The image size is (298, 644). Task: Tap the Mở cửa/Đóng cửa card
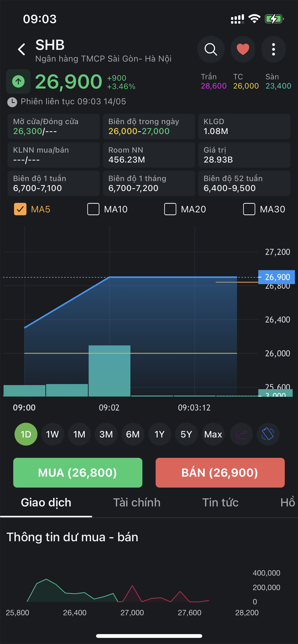click(x=54, y=126)
